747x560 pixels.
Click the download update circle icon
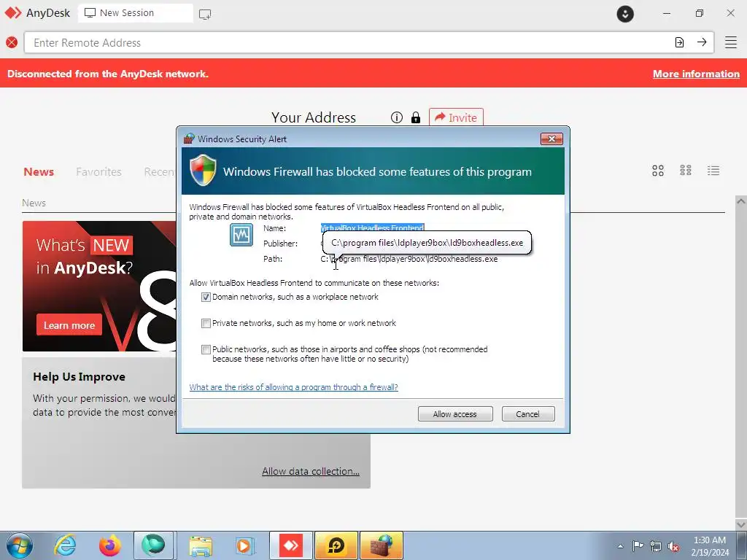point(625,13)
